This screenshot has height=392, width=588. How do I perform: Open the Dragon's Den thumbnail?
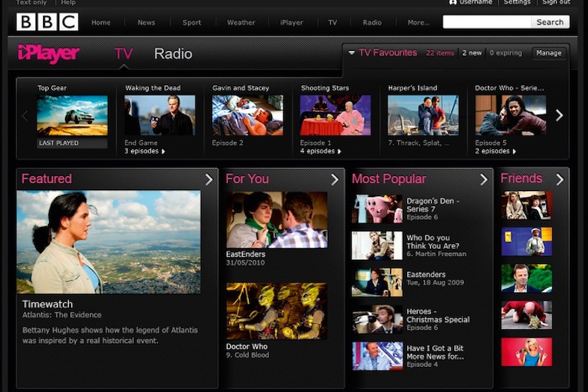377,209
